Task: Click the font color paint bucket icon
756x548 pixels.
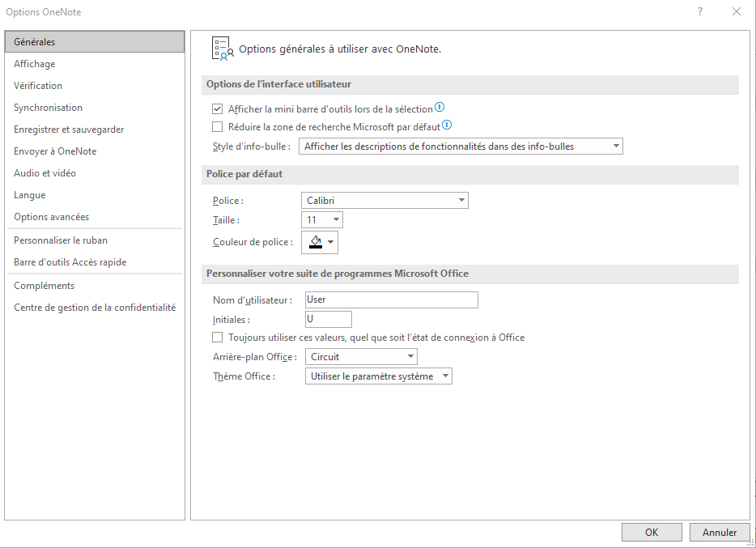Action: click(316, 242)
